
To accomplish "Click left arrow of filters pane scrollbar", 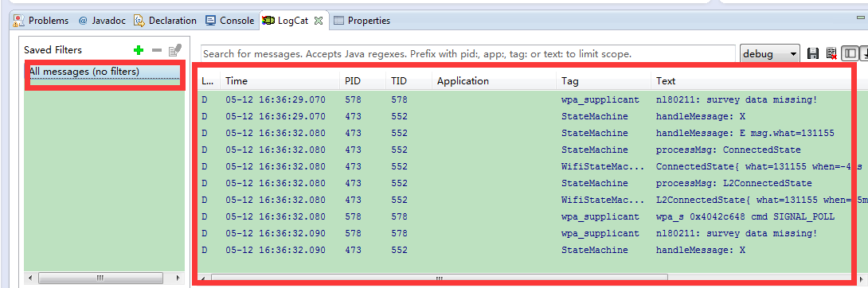I will coord(30,278).
